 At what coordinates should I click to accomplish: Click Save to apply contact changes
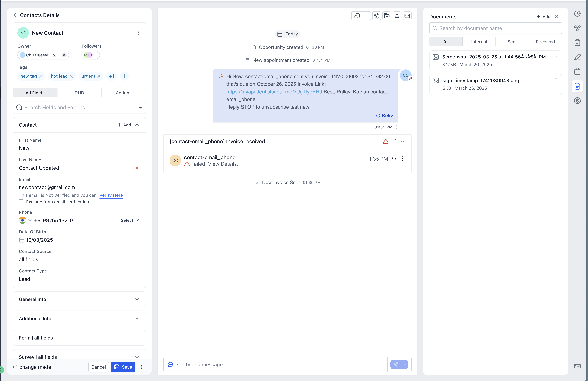pos(123,367)
